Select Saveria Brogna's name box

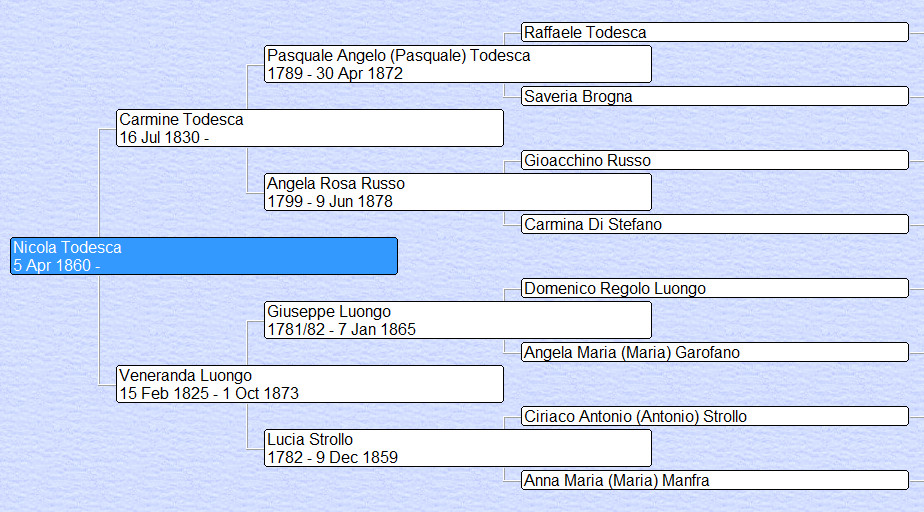pos(714,96)
